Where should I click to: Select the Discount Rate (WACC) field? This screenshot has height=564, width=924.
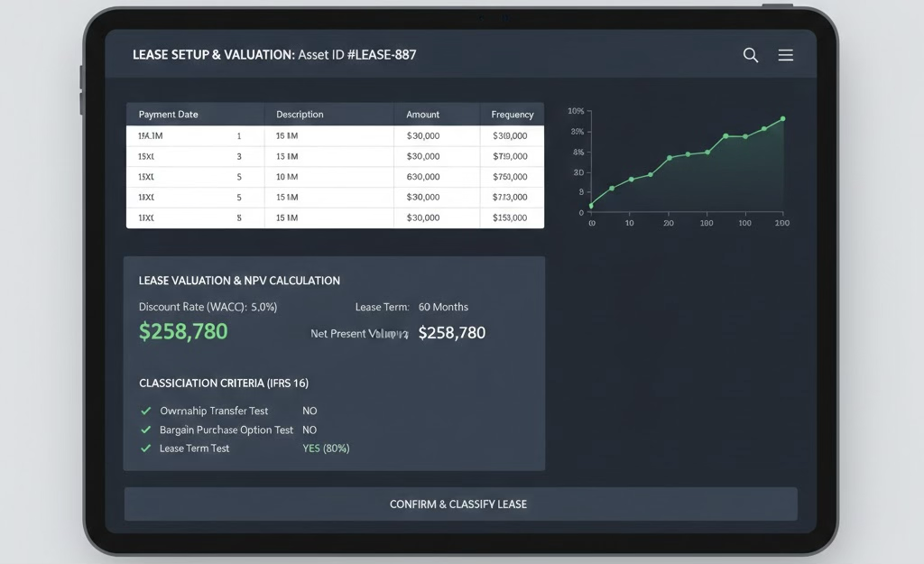208,307
